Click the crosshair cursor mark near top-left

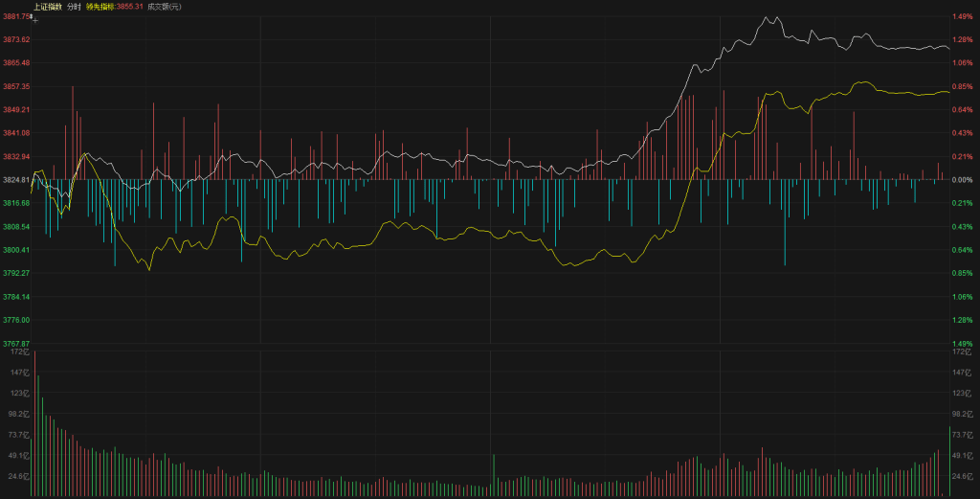[34, 18]
